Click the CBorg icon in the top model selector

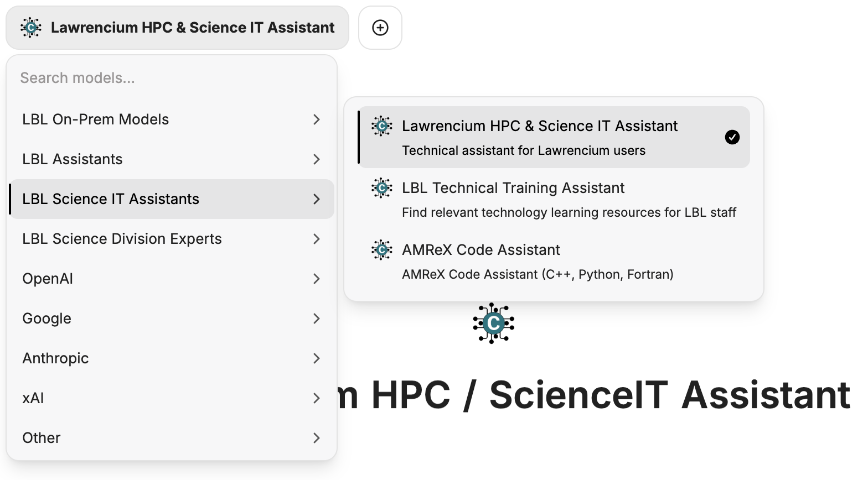click(x=30, y=27)
